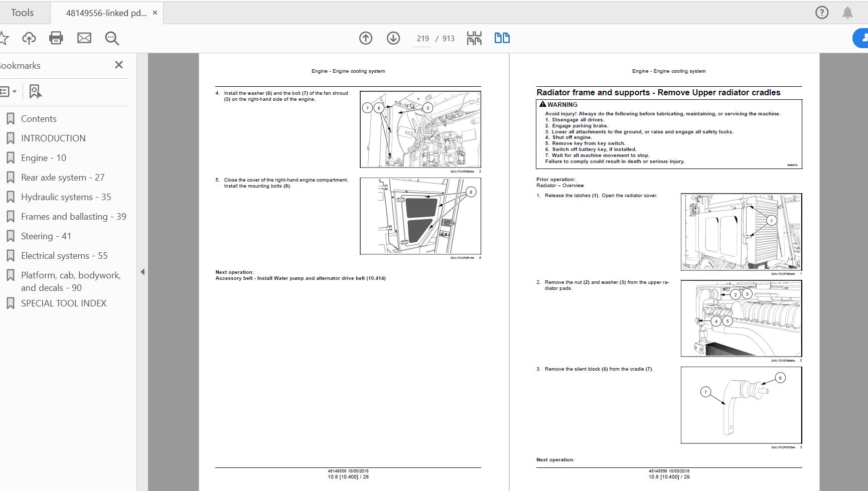The image size is (868, 491).
Task: Select the 48149556-linked pdf tab
Action: [x=106, y=13]
